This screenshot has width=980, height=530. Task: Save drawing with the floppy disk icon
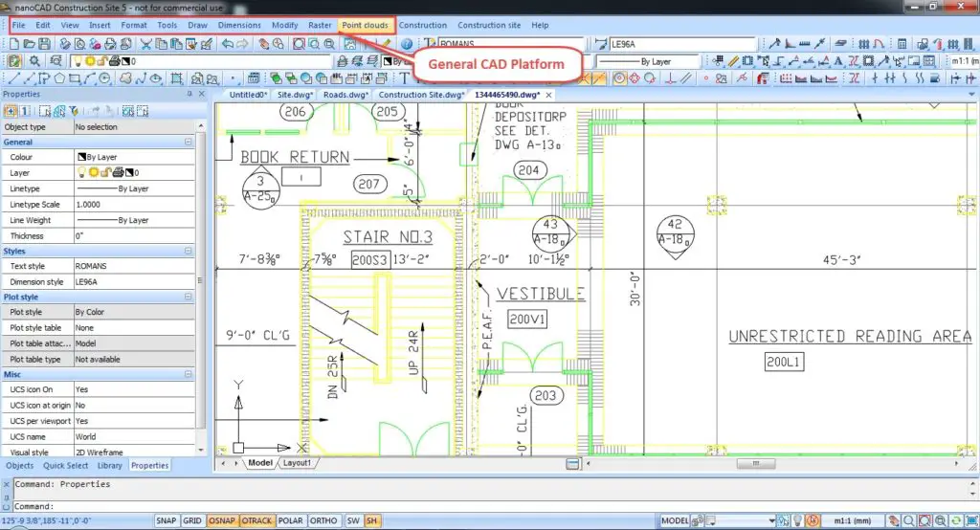[44, 44]
